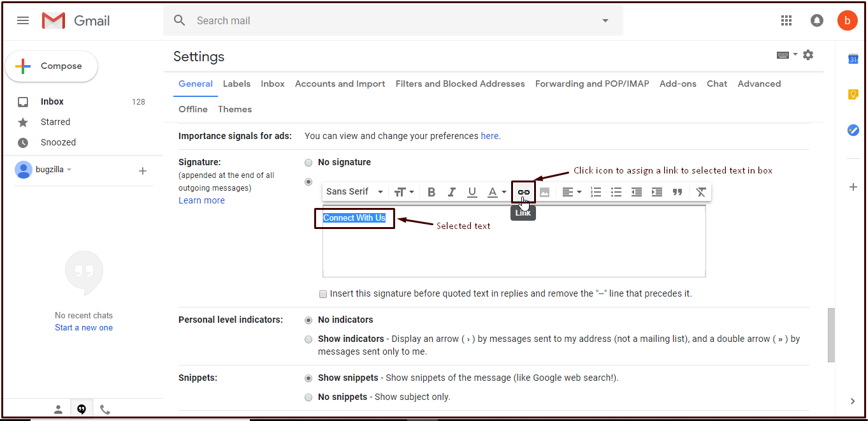Viewport: 868px width, 421px height.
Task: Expand the search options arrow
Action: pos(605,20)
